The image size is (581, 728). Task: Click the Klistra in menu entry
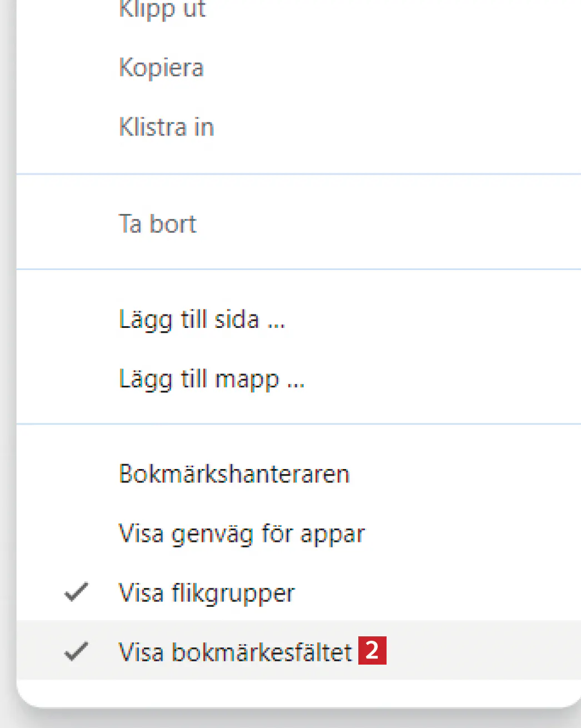166,127
